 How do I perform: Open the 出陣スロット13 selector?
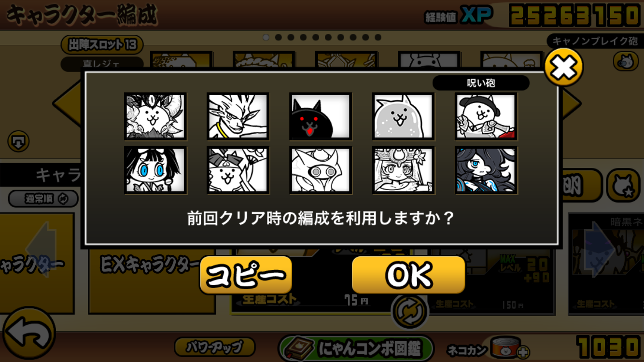pyautogui.click(x=102, y=45)
